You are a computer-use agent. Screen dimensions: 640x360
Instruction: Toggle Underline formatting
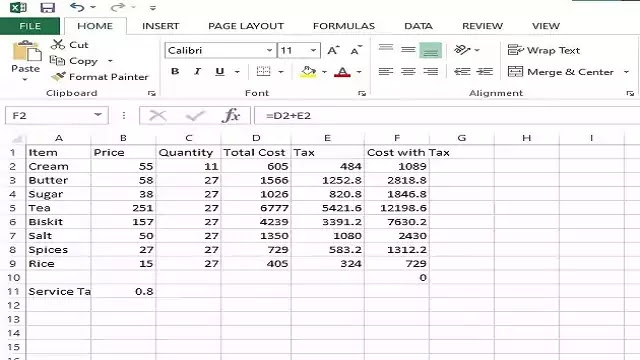pos(220,71)
